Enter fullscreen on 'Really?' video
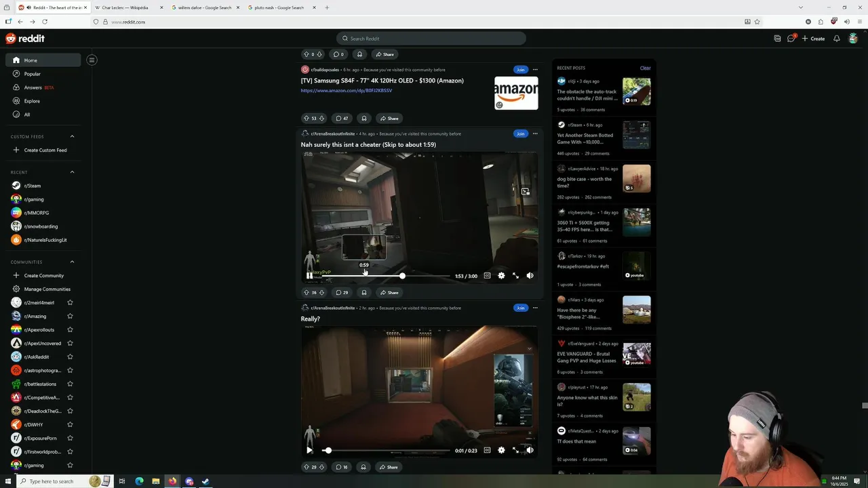The width and height of the screenshot is (868, 488). [x=515, y=450]
